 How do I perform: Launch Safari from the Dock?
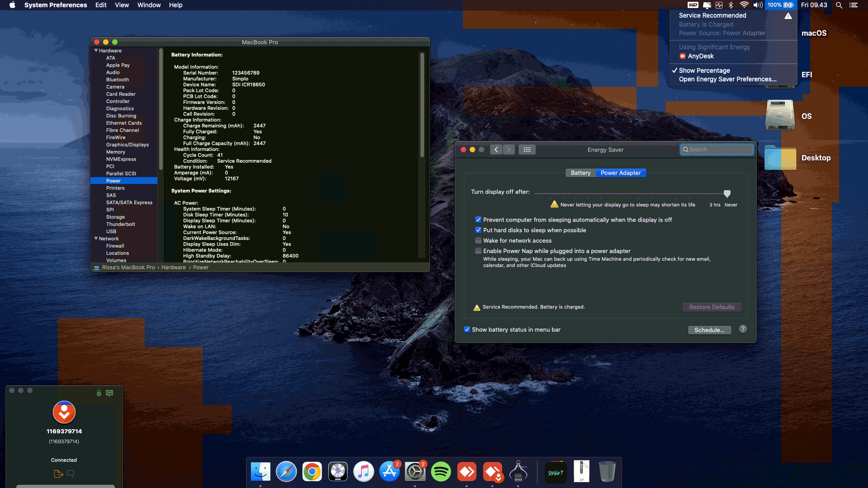pos(286,472)
